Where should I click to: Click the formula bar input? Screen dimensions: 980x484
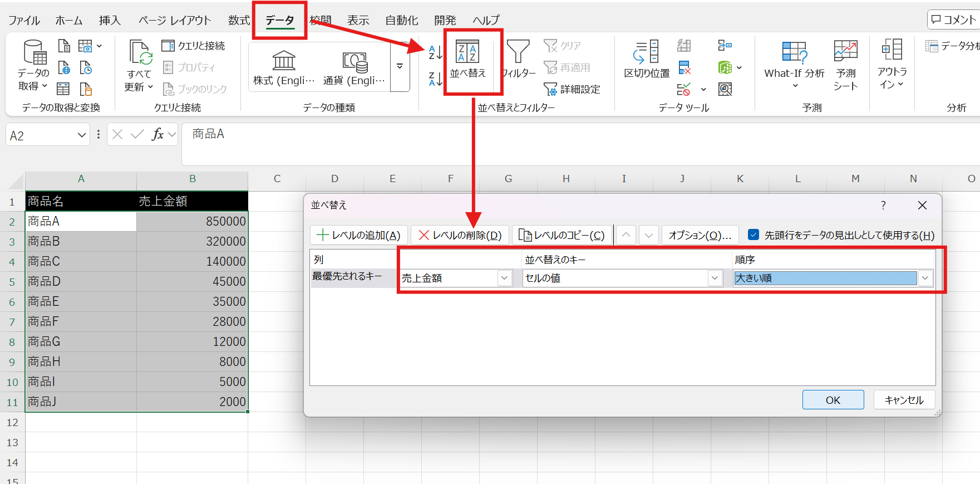click(x=580, y=144)
